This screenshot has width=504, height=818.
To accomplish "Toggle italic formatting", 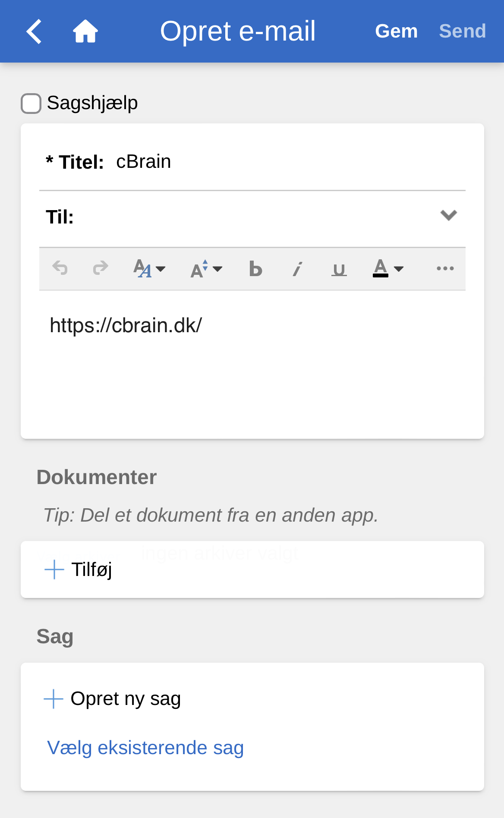I will 297,269.
